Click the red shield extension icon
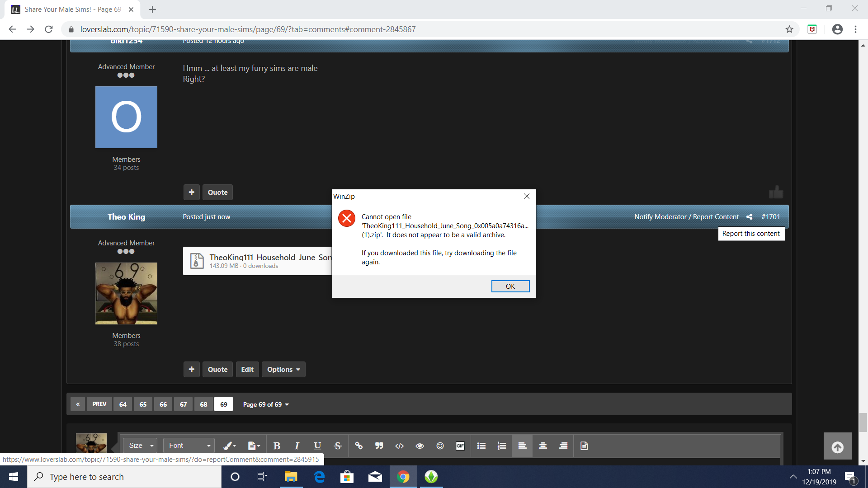Screen dimensions: 868x488 pyautogui.click(x=812, y=29)
